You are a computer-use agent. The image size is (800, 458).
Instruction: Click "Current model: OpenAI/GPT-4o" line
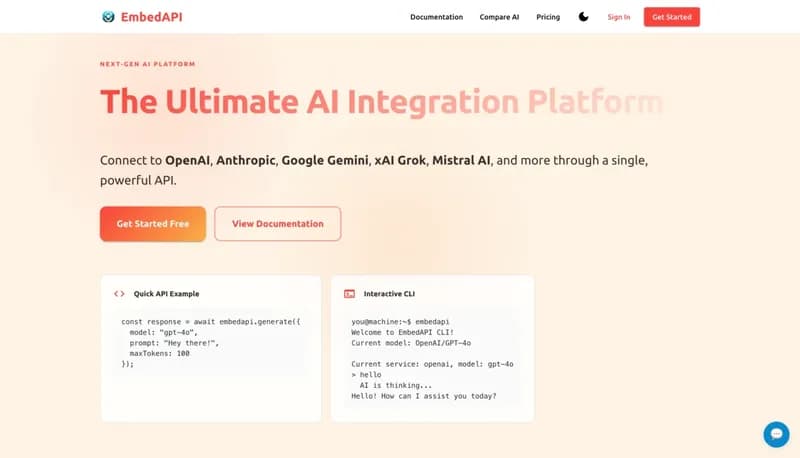coord(411,343)
